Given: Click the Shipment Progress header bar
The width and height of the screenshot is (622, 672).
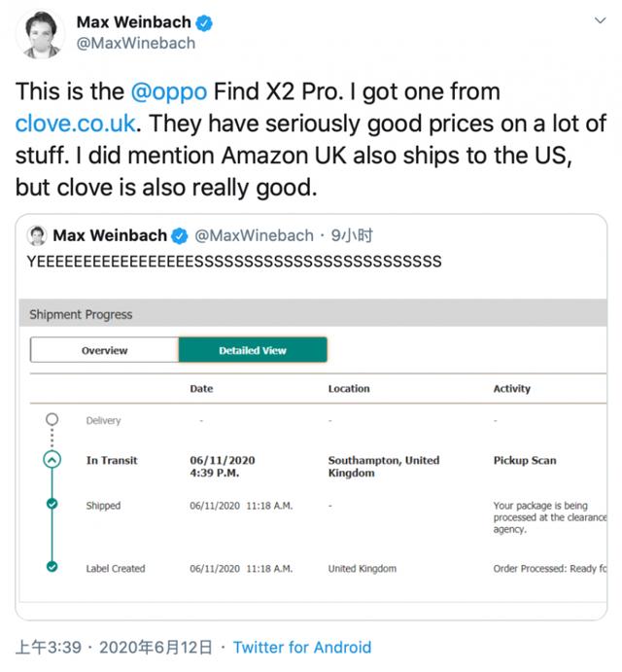Looking at the screenshot, I should (311, 314).
